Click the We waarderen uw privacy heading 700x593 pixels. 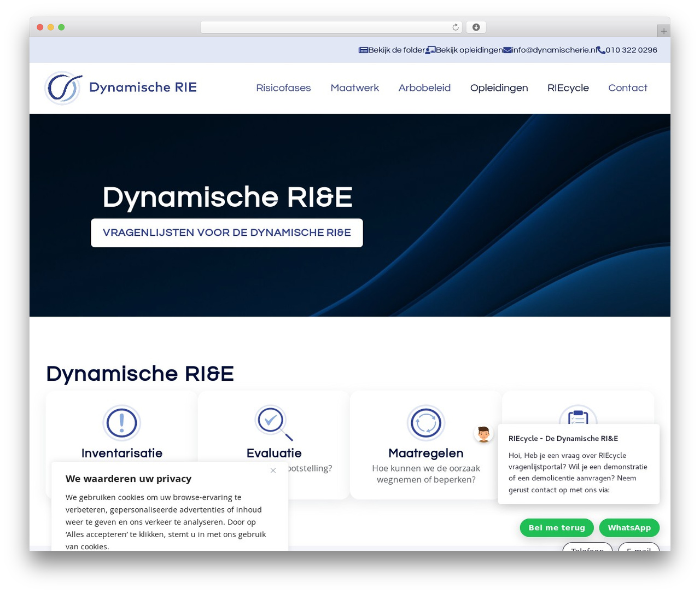pyautogui.click(x=129, y=479)
